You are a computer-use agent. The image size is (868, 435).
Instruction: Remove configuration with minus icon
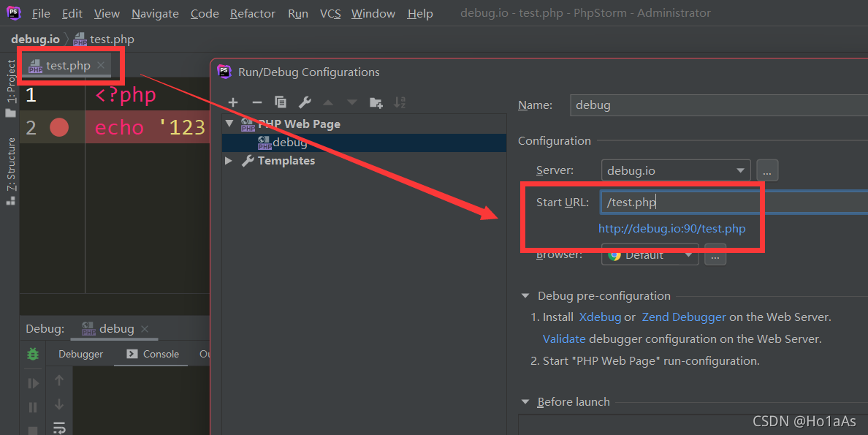click(257, 102)
